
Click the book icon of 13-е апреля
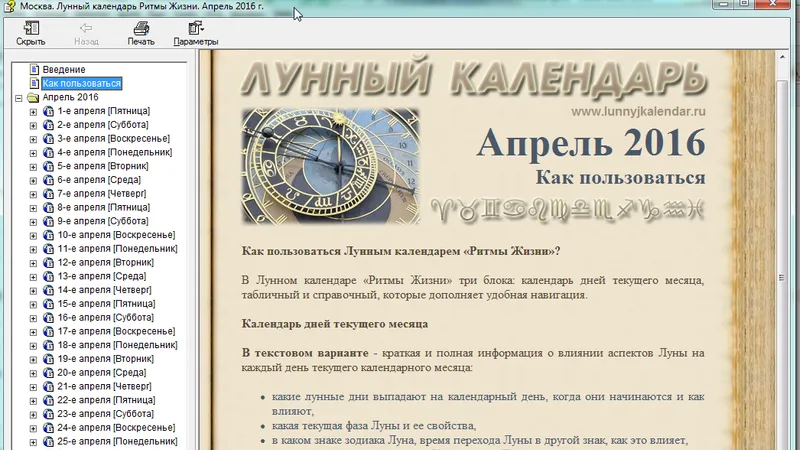coord(48,276)
